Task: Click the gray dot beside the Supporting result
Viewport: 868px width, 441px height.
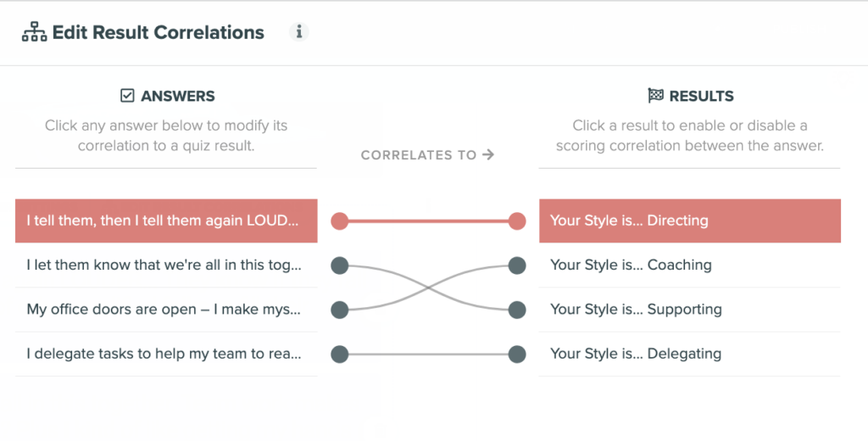Action: click(517, 310)
